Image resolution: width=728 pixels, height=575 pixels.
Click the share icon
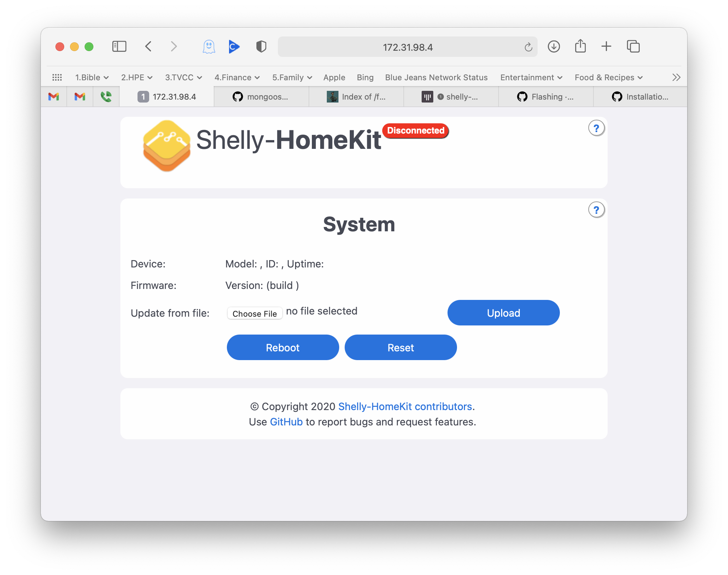[580, 46]
